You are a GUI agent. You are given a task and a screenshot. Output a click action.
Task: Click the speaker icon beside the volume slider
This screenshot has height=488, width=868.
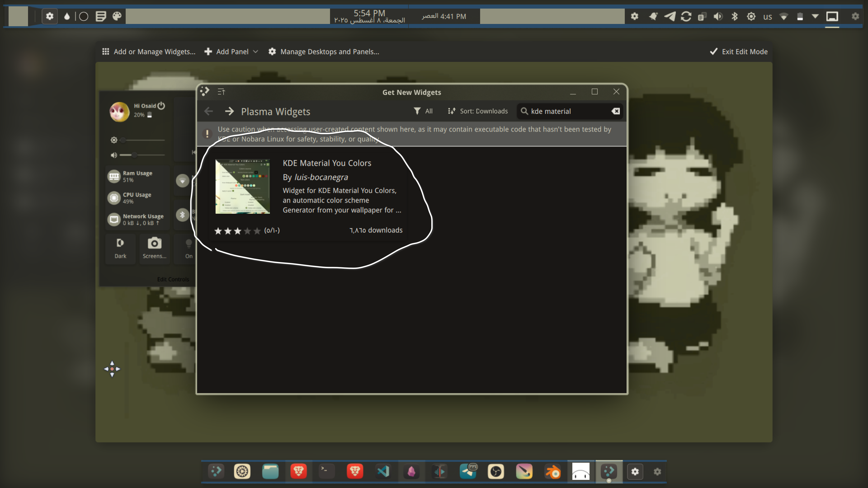click(x=114, y=155)
